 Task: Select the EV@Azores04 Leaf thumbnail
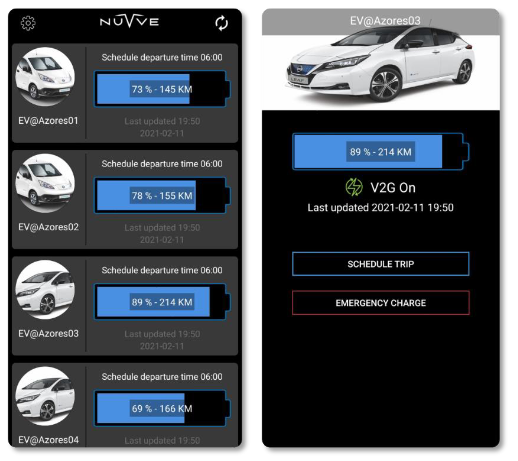coord(45,396)
